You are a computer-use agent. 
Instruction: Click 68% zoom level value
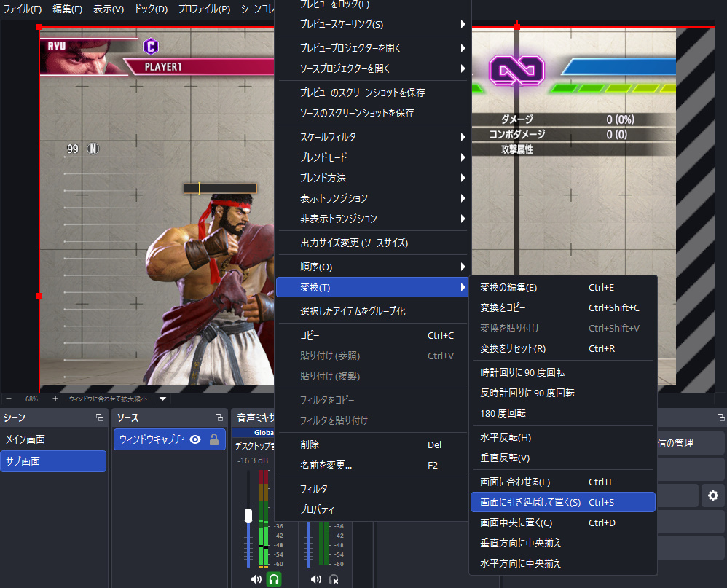[31, 399]
